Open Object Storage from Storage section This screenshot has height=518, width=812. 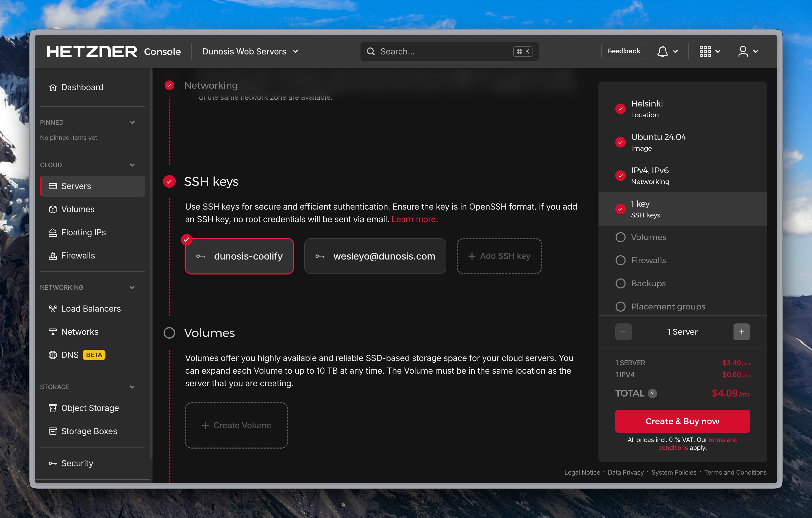(x=90, y=408)
